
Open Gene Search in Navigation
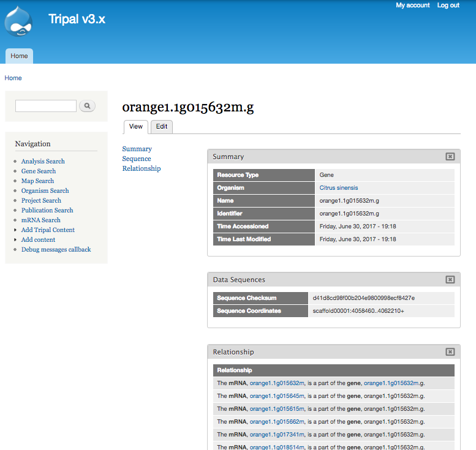tap(39, 171)
